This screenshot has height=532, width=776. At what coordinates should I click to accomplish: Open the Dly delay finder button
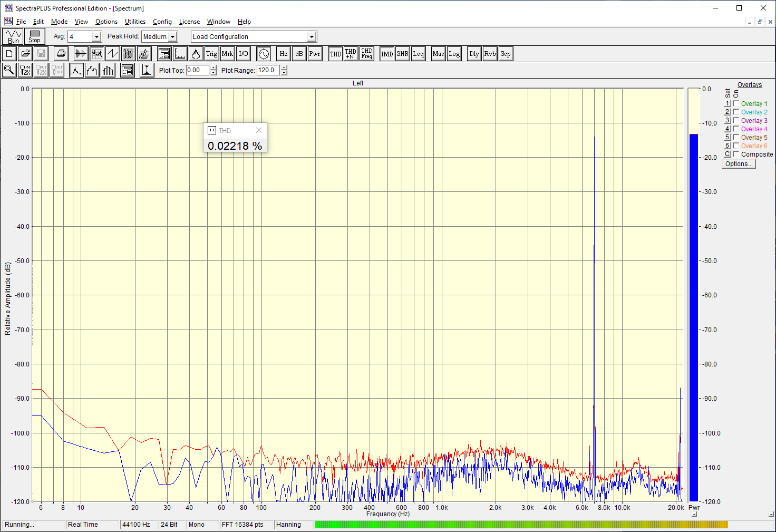474,54
